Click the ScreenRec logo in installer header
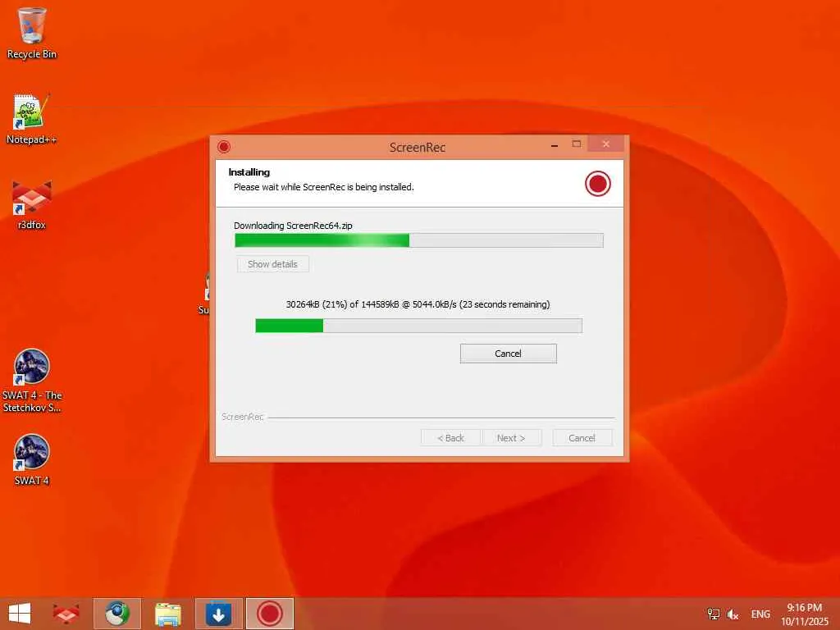 tap(597, 183)
